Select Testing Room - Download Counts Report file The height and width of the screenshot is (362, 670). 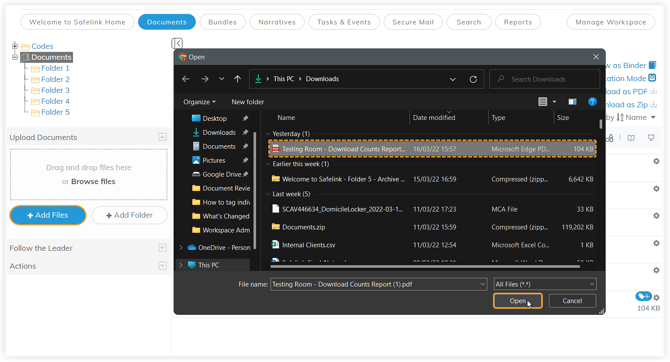pyautogui.click(x=432, y=149)
